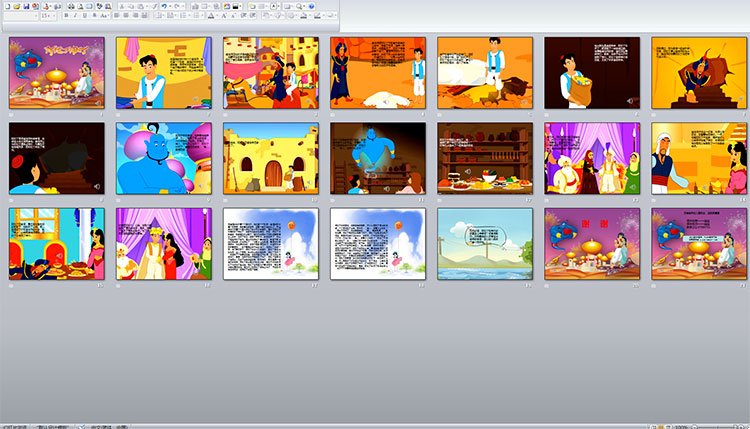Click the blue Help question icon
The height and width of the screenshot is (429, 750).
pyautogui.click(x=311, y=6)
